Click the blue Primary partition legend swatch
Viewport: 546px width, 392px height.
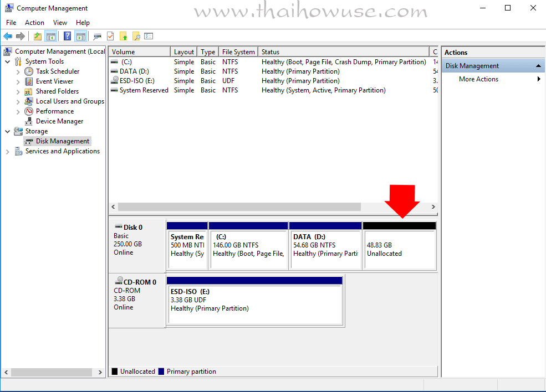[161, 372]
